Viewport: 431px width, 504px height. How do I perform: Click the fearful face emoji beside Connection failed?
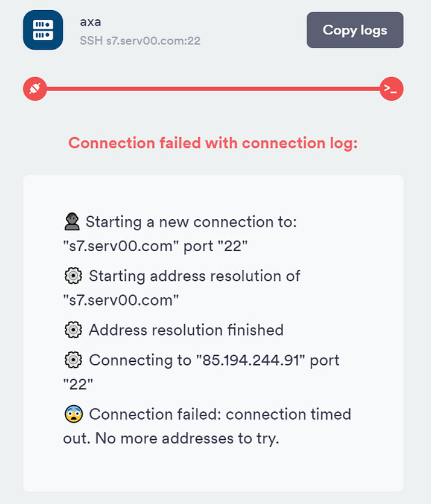pos(74,414)
